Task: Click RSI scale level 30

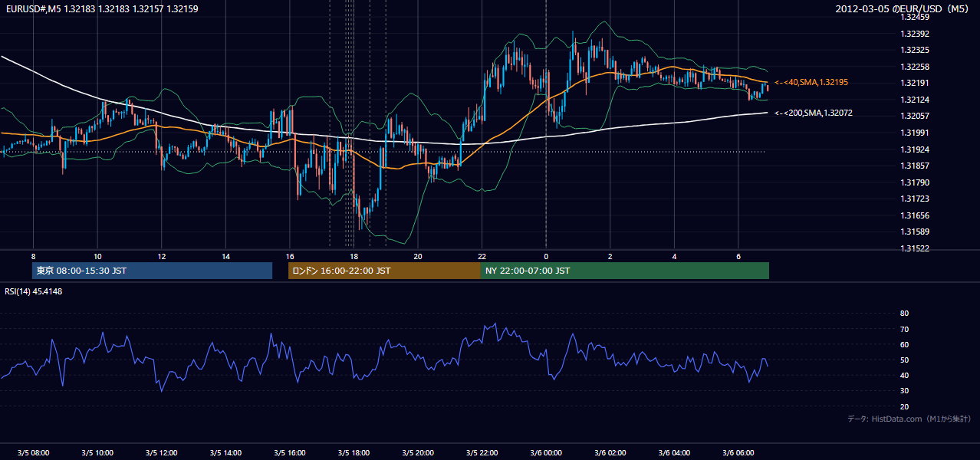Action: [x=904, y=391]
